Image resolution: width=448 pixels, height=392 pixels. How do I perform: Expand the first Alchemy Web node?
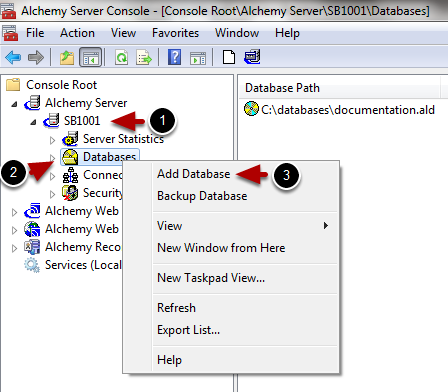[14, 212]
